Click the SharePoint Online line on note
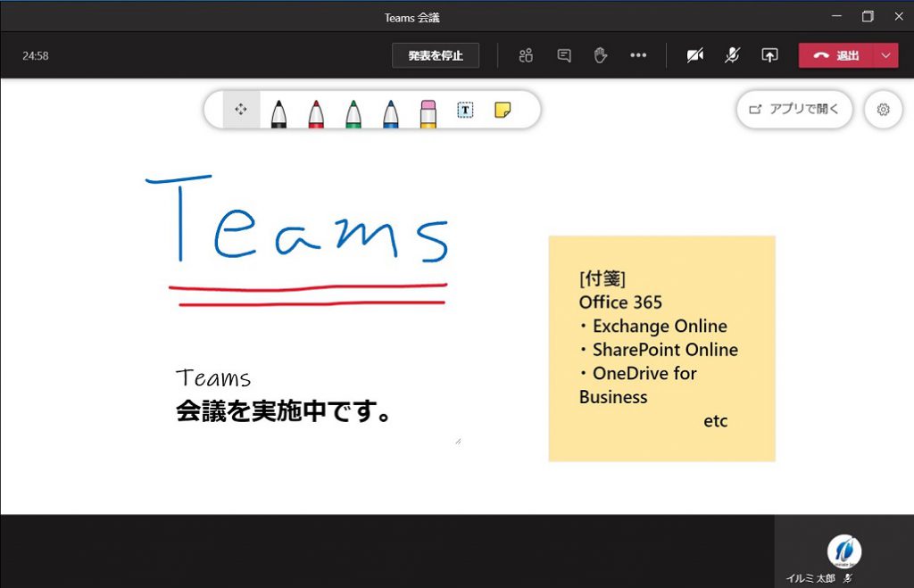914x588 pixels. pos(659,350)
